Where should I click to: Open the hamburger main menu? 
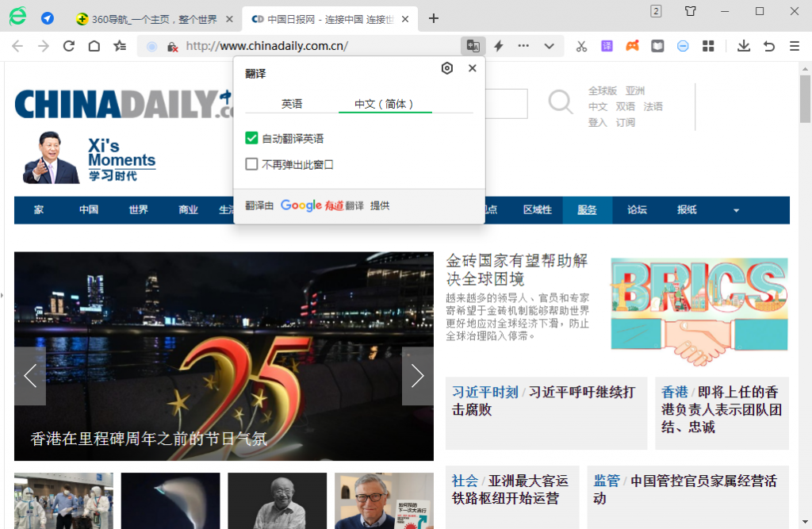[x=795, y=46]
